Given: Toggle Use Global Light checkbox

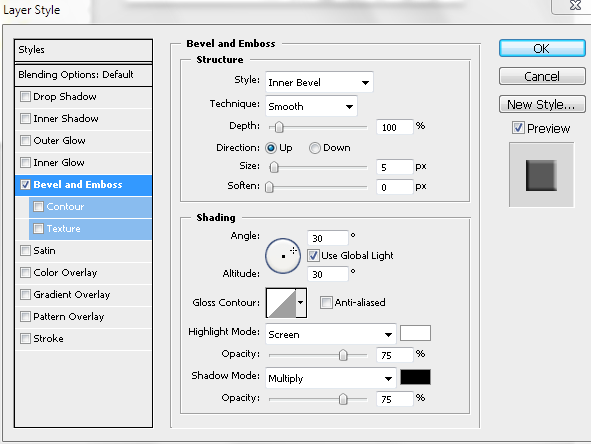Looking at the screenshot, I should (x=313, y=256).
